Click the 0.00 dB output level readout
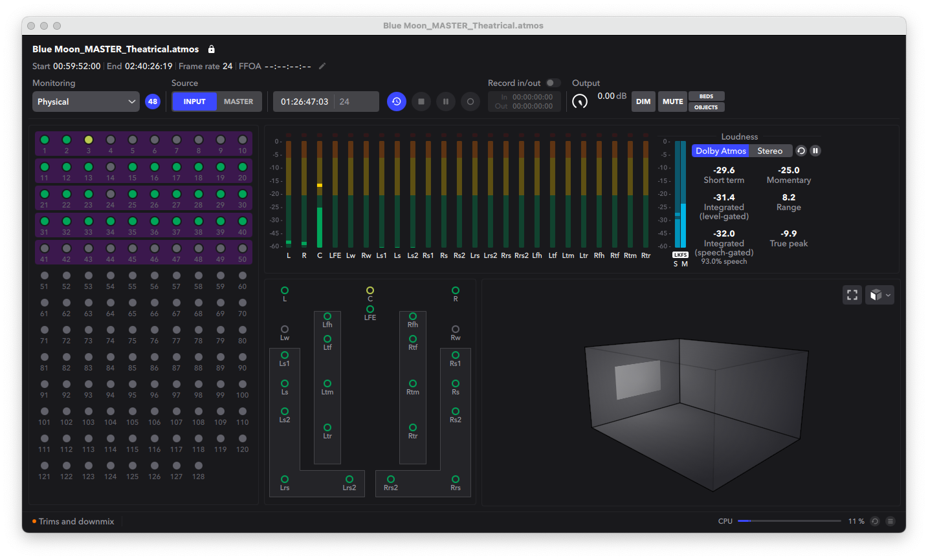The image size is (928, 560). [x=612, y=96]
